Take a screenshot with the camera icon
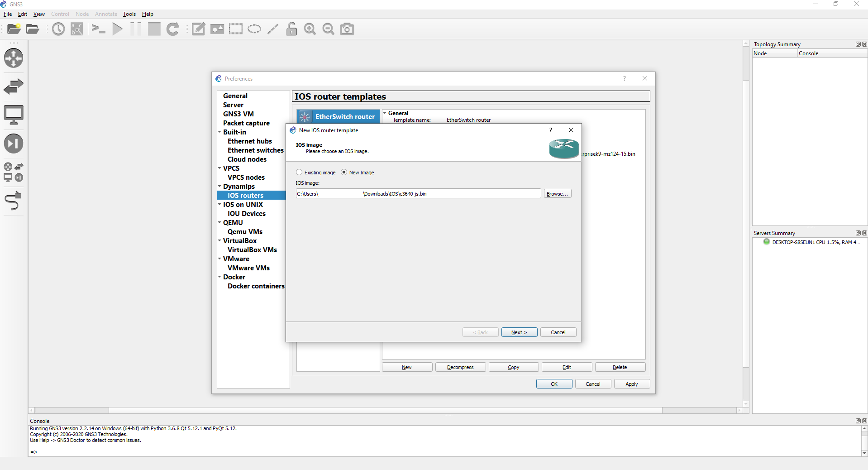The image size is (868, 470). [x=347, y=29]
